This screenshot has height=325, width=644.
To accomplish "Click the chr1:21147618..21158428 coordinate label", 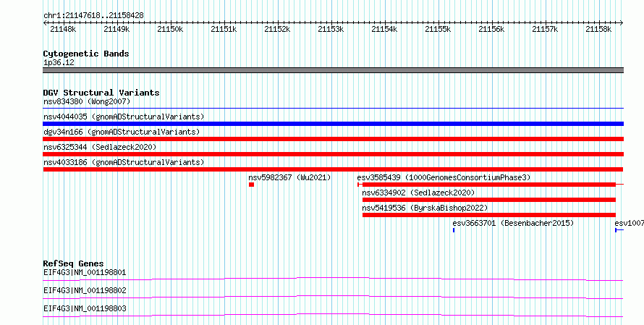I will pos(93,16).
